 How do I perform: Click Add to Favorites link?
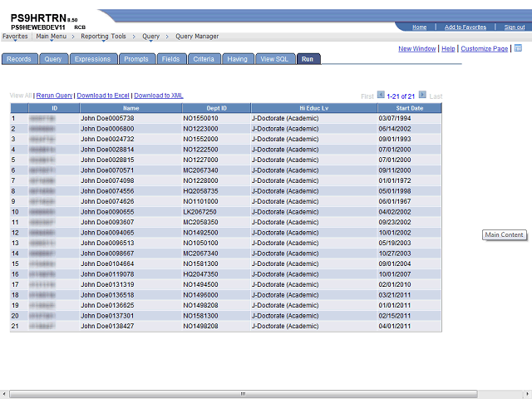[x=465, y=27]
